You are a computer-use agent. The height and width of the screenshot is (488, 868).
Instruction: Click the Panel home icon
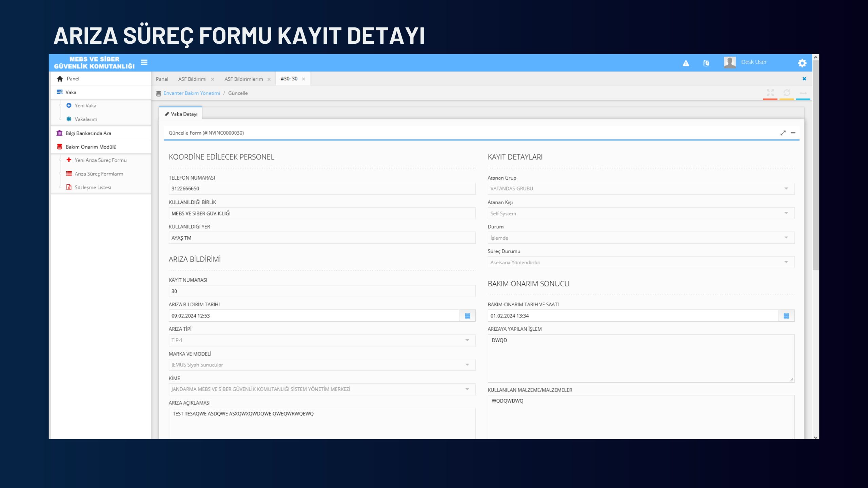click(60, 79)
